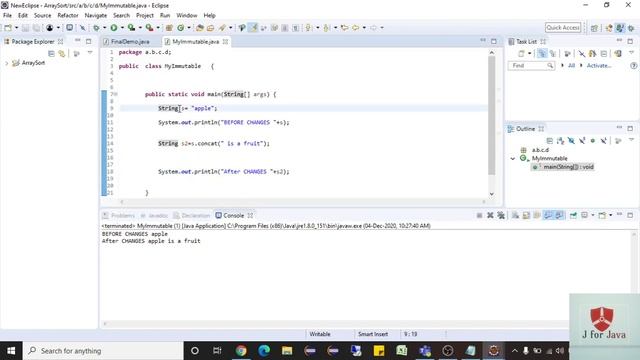
Task: Open Task List view menu triangle
Action: click(631, 53)
